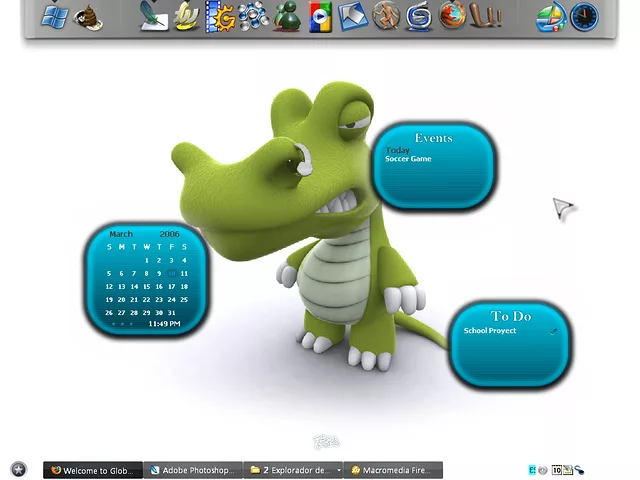This screenshot has width=640, height=480.
Task: Select the Soccer Game event in Events widget
Action: pos(408,159)
